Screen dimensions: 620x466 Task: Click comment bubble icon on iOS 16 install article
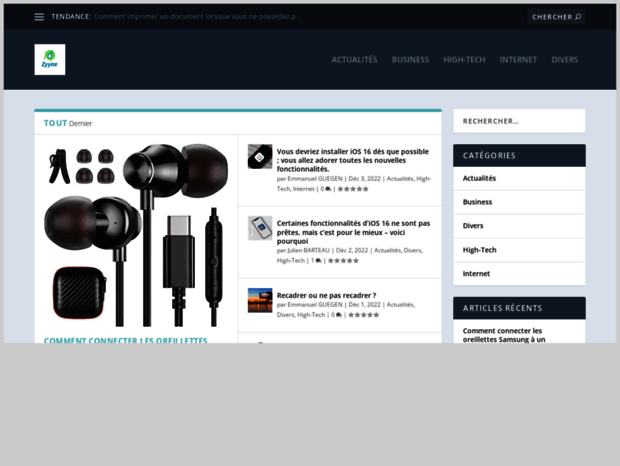click(x=328, y=189)
